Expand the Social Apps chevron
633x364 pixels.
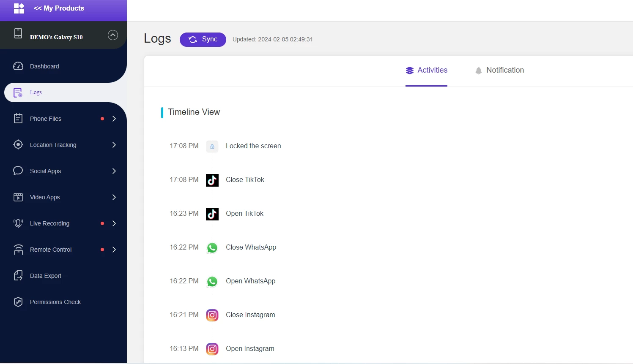tap(114, 171)
